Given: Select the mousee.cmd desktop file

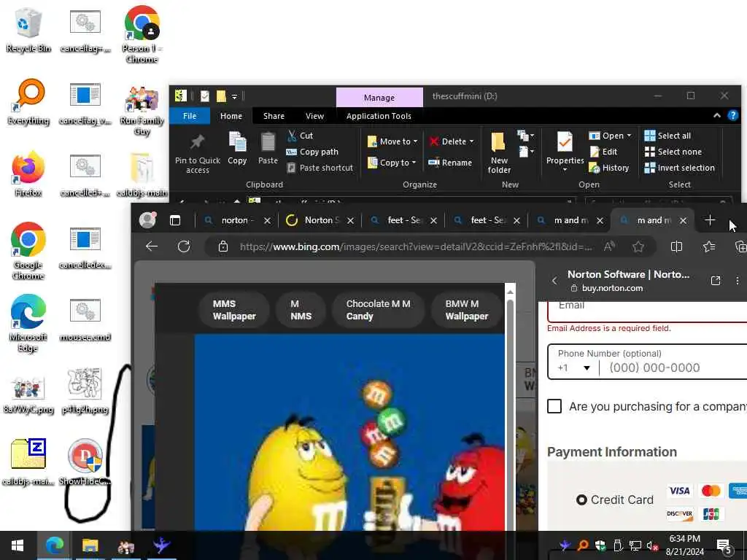Looking at the screenshot, I should pyautogui.click(x=85, y=319).
